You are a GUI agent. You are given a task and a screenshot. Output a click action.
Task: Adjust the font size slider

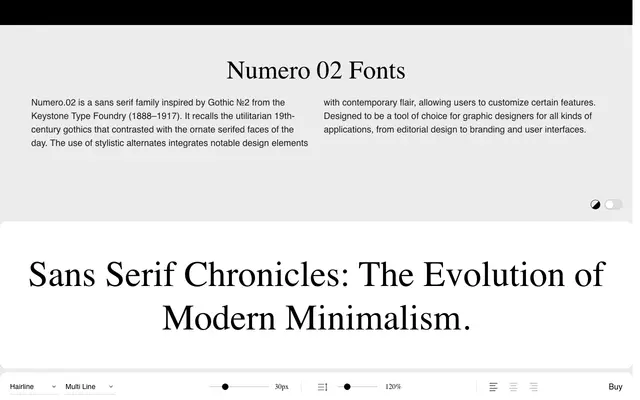point(239,387)
